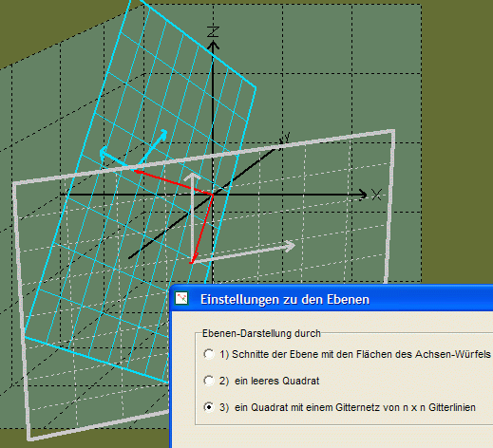Click the 'Ebenen-Darstellung durch' group label
This screenshot has height=448, width=493.
[x=261, y=333]
